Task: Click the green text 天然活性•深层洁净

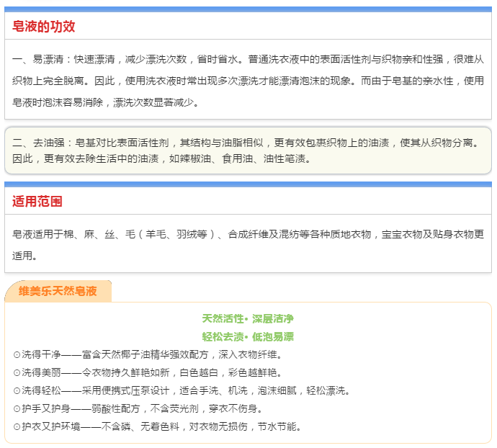Action: 248,318
